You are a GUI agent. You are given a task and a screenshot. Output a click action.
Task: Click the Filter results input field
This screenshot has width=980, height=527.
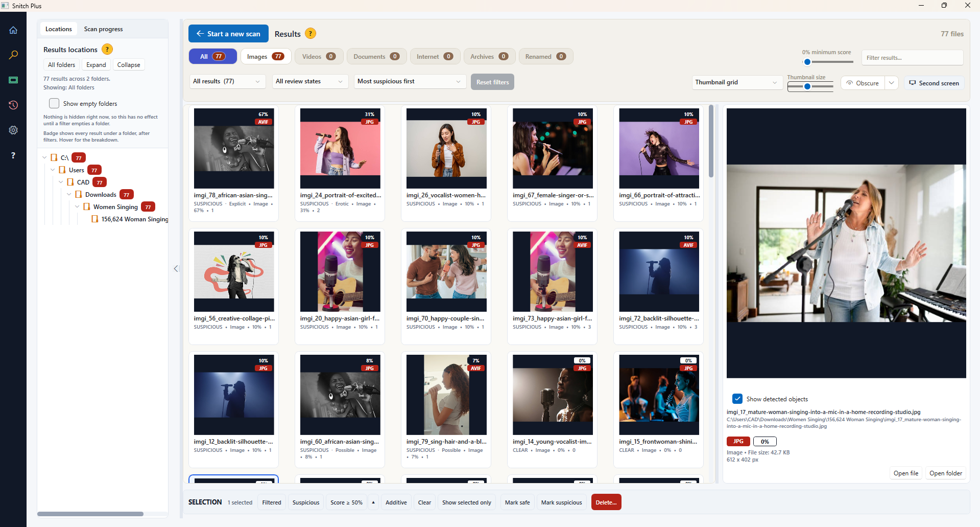coord(912,58)
